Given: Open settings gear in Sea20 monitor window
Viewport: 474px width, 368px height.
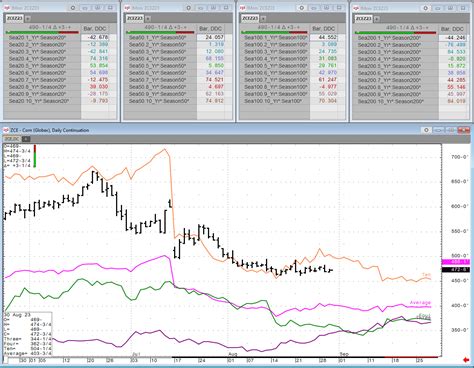Looking at the screenshot, I should (x=73, y=8).
